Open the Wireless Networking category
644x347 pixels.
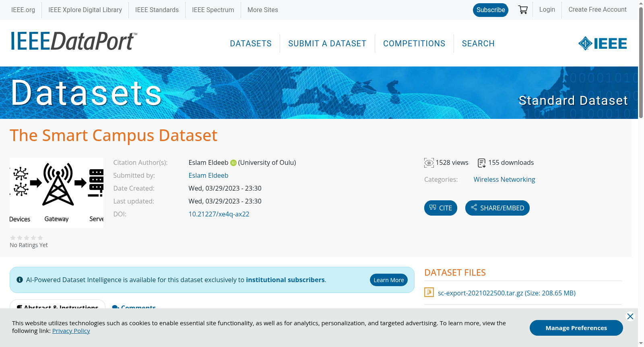(x=504, y=180)
